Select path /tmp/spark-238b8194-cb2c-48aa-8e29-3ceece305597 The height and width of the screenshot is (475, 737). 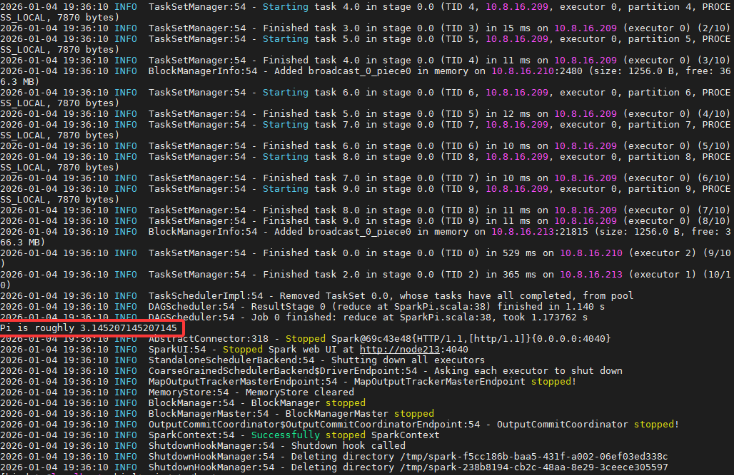coord(533,467)
